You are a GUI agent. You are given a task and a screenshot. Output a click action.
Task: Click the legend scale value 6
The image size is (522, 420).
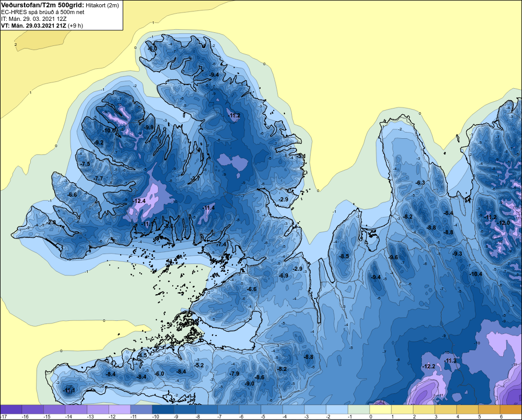tap(501, 417)
